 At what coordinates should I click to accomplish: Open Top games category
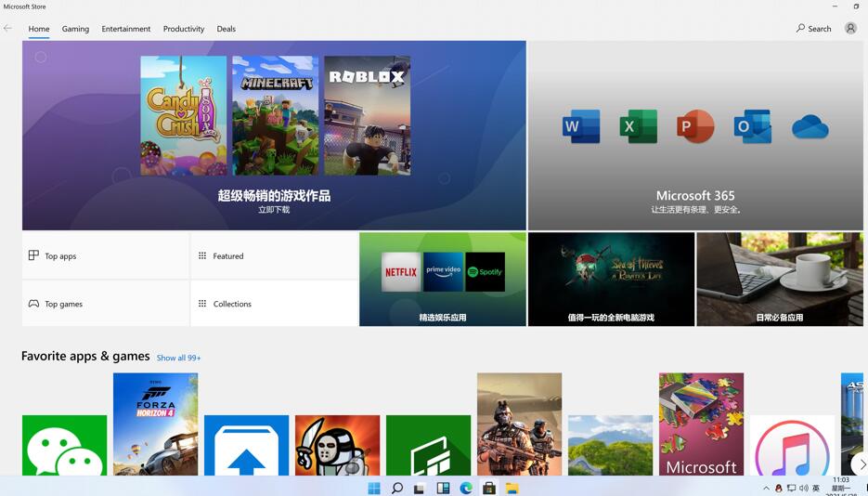[x=105, y=304]
